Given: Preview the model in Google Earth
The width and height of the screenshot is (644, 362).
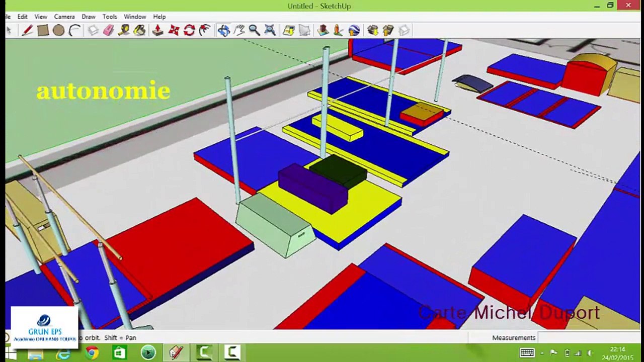Looking at the screenshot, I should click(354, 31).
